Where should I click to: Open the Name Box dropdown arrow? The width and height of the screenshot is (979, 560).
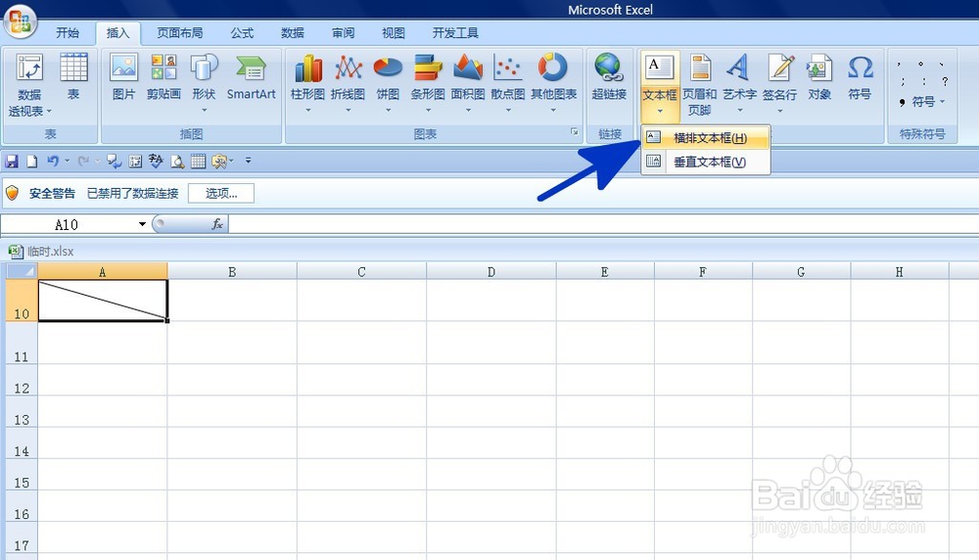tap(142, 224)
